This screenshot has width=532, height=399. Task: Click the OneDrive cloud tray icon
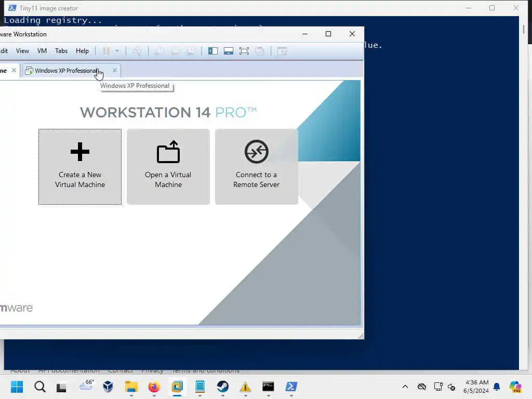point(422,387)
